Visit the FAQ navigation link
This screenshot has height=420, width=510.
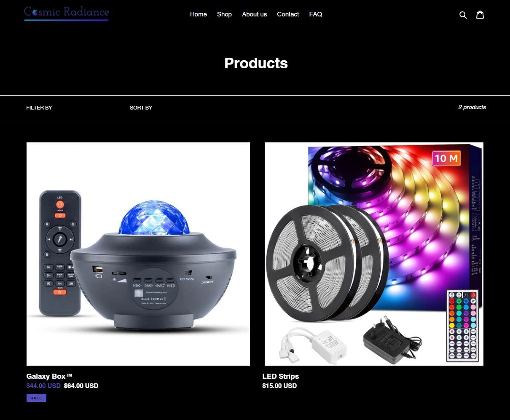coord(315,14)
